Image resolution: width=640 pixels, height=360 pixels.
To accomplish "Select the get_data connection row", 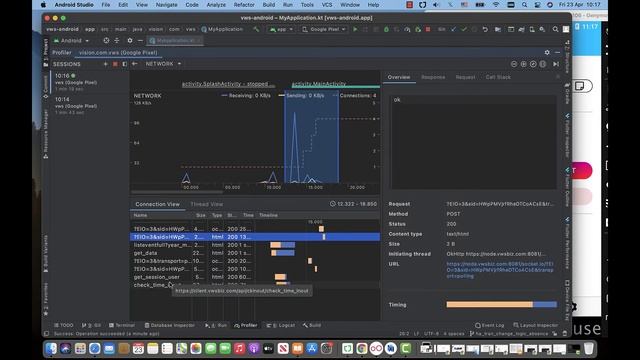I will pos(255,253).
